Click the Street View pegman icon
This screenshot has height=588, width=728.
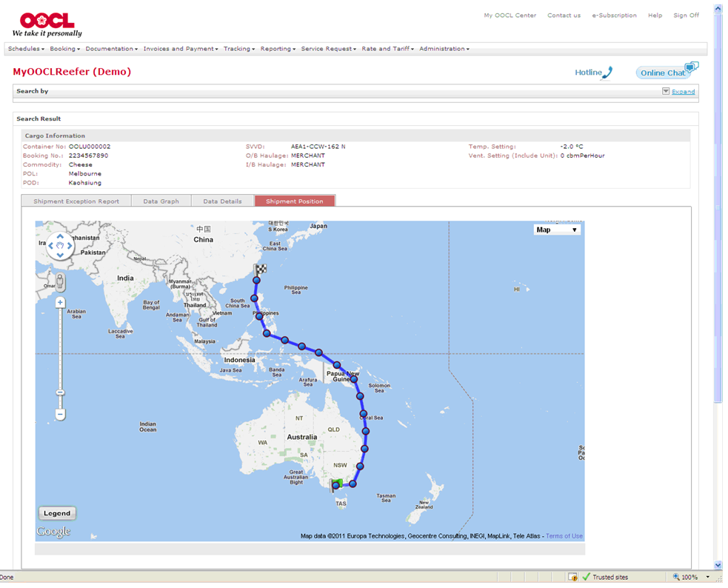[60, 282]
